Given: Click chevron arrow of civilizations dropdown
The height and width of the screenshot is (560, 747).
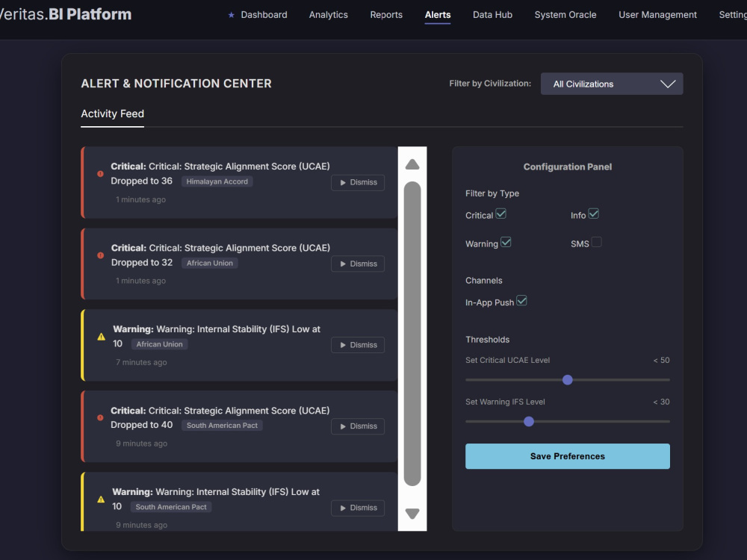Looking at the screenshot, I should tap(667, 84).
